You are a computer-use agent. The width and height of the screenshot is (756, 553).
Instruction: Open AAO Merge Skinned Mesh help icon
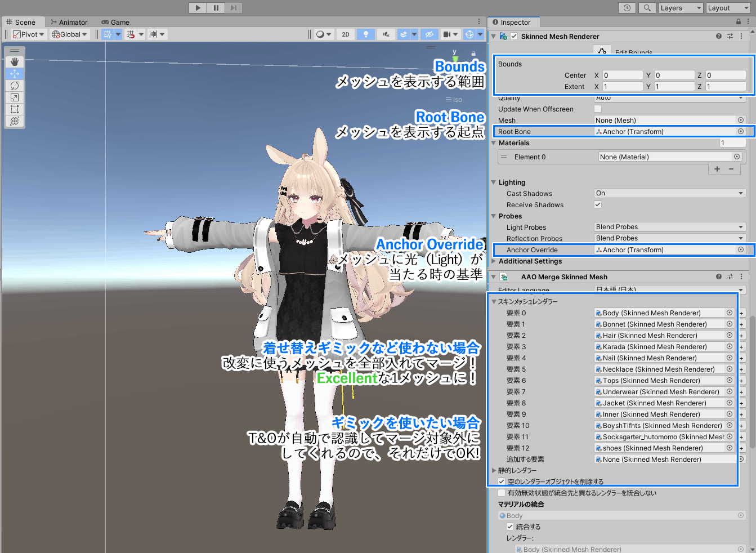[719, 276]
